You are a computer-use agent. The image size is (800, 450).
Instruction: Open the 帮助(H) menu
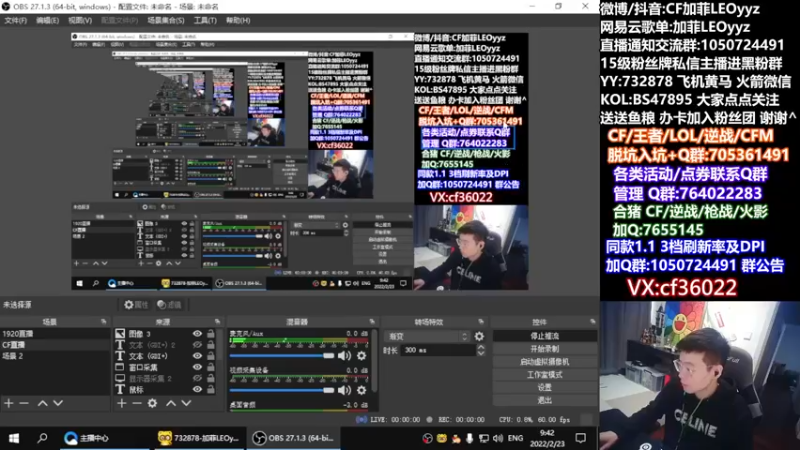pos(238,20)
